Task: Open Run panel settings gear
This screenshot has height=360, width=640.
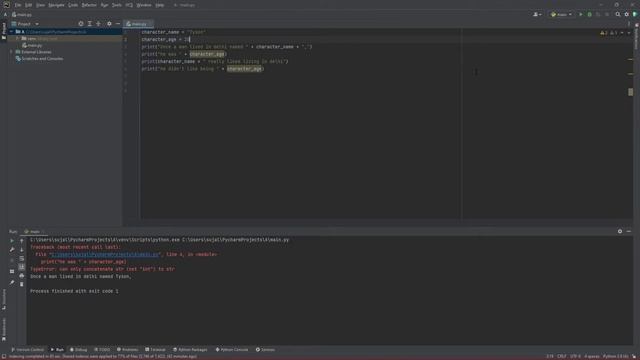Action: (620, 231)
